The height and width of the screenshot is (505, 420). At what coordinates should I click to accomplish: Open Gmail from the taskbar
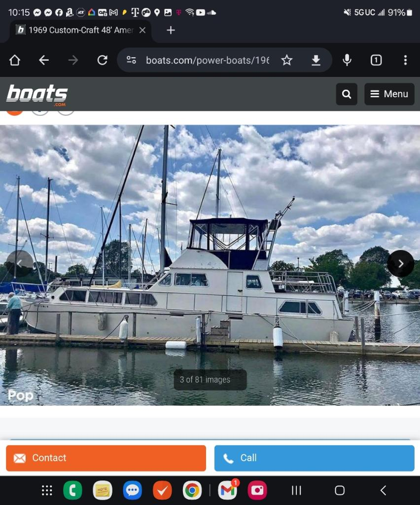tap(228, 490)
